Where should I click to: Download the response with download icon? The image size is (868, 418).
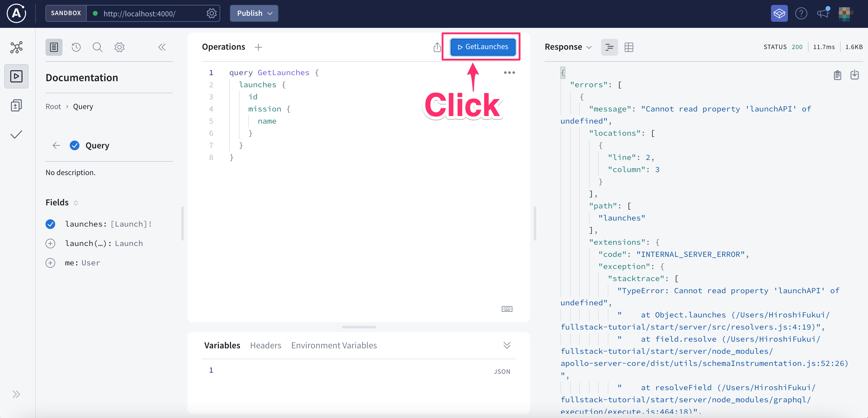coord(855,75)
